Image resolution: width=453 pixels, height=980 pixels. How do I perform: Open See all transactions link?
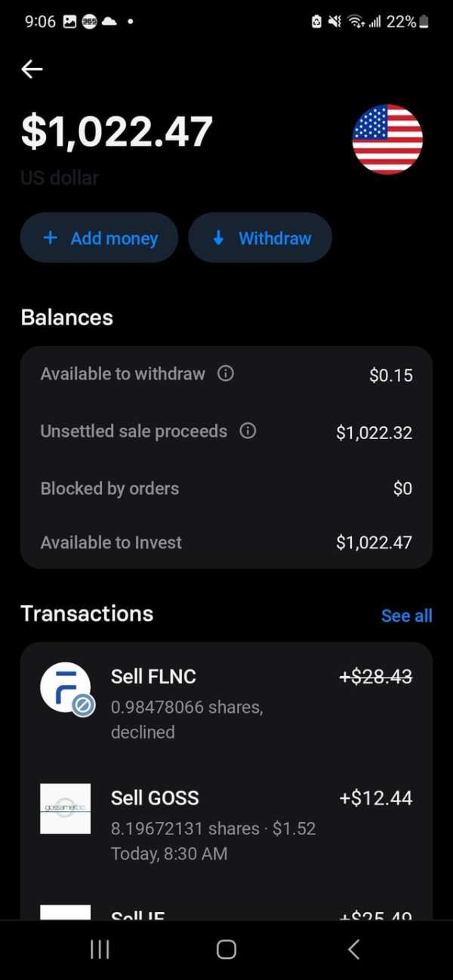coord(406,616)
